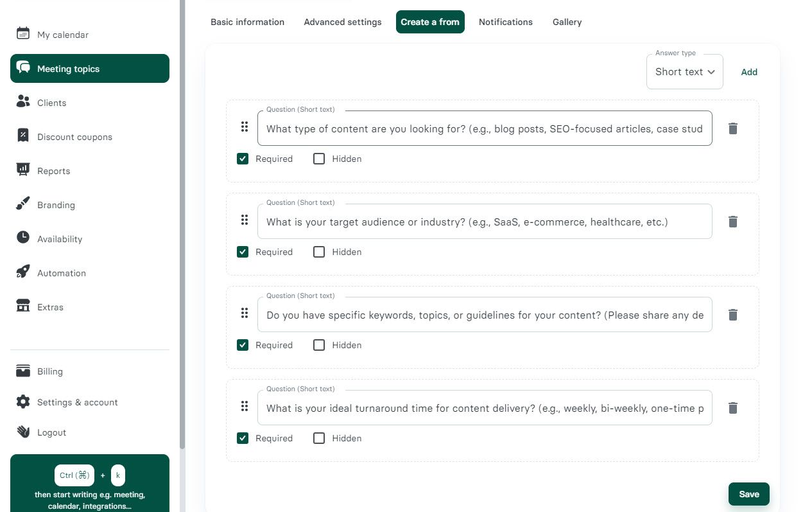Select the Branding brush icon
The width and height of the screenshot is (812, 512).
(x=23, y=204)
